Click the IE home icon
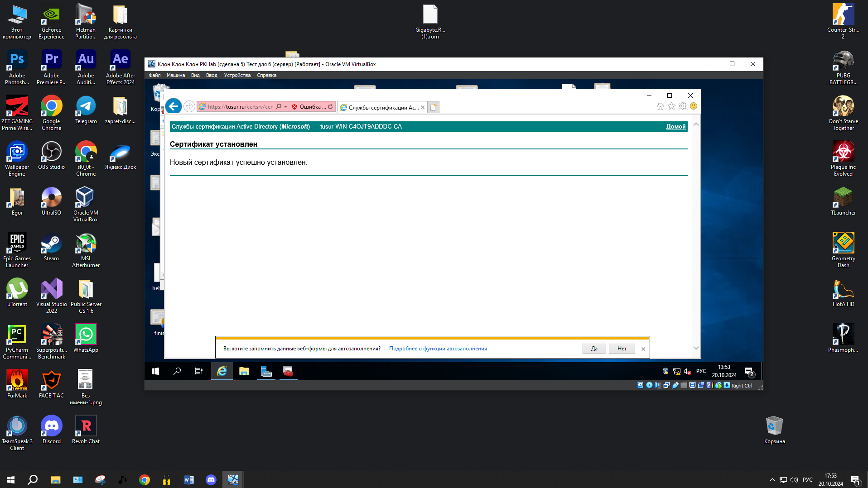The image size is (868, 488). [x=660, y=106]
